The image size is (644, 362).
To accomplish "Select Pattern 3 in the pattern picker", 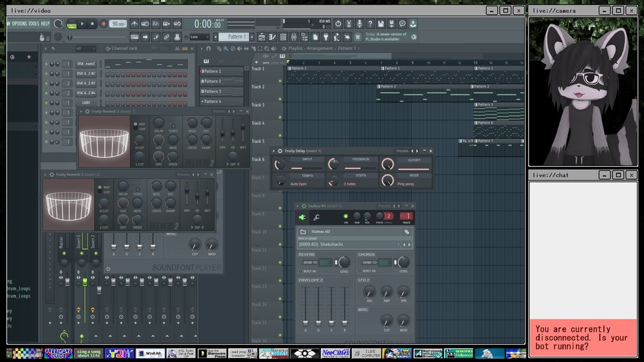I will [222, 91].
